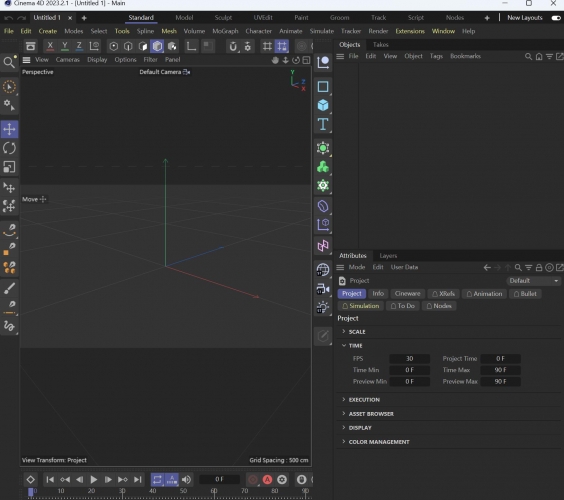
Task: Open the Simulate menu
Action: click(x=322, y=31)
